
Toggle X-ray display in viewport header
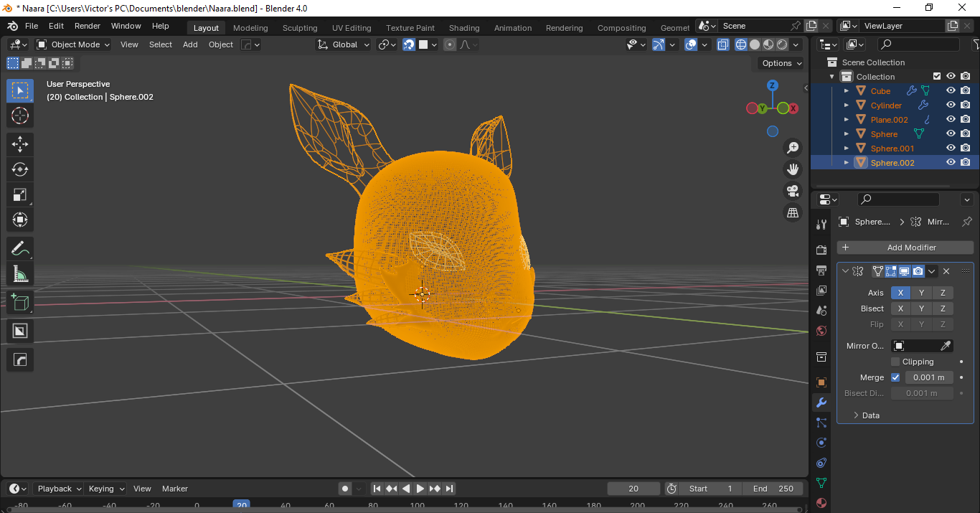tap(722, 44)
